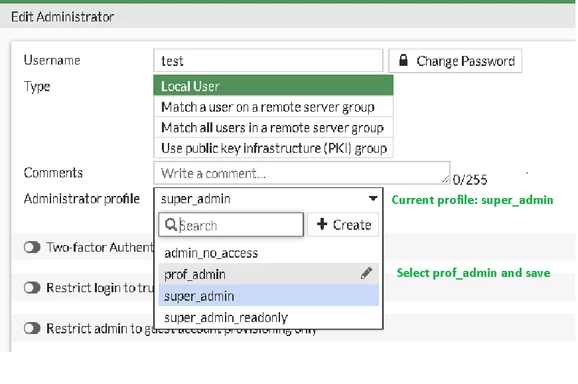578x384 pixels.
Task: Enable Restrict login to trusted hosts switch
Action: (32, 288)
